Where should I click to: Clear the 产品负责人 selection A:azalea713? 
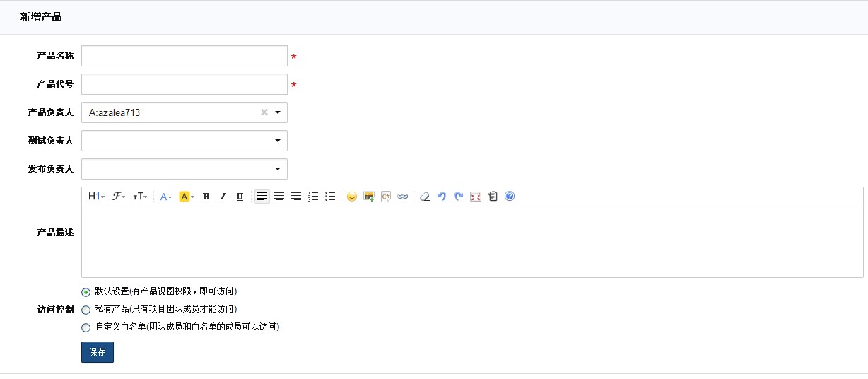264,112
